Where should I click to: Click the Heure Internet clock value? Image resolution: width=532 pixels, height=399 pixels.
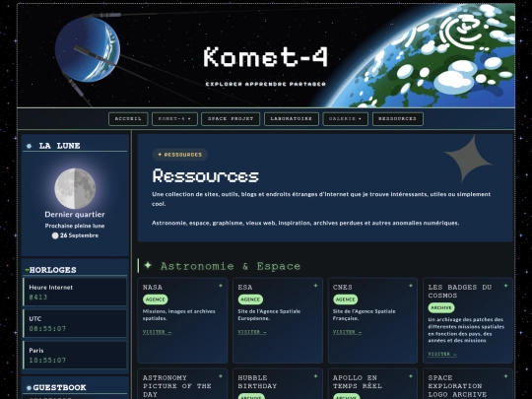[38, 298]
